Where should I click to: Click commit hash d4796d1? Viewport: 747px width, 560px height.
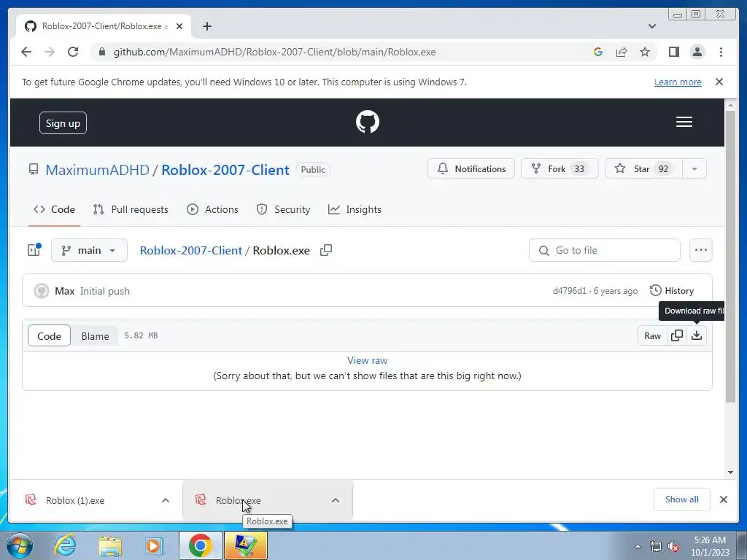570,291
